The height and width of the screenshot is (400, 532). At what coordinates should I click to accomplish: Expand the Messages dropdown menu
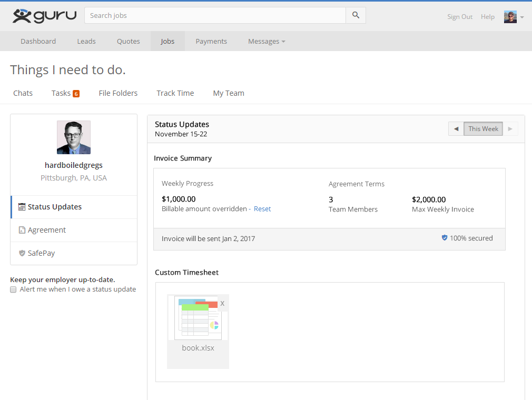(x=267, y=42)
